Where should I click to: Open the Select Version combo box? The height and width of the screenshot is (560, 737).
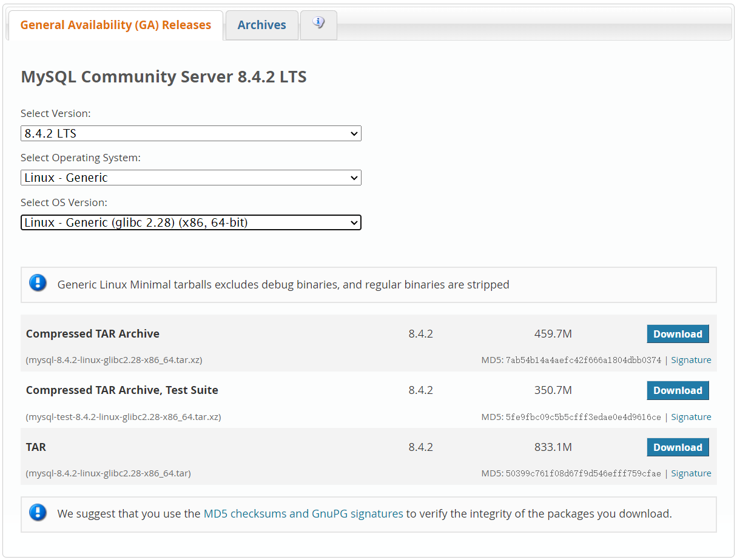pos(191,133)
